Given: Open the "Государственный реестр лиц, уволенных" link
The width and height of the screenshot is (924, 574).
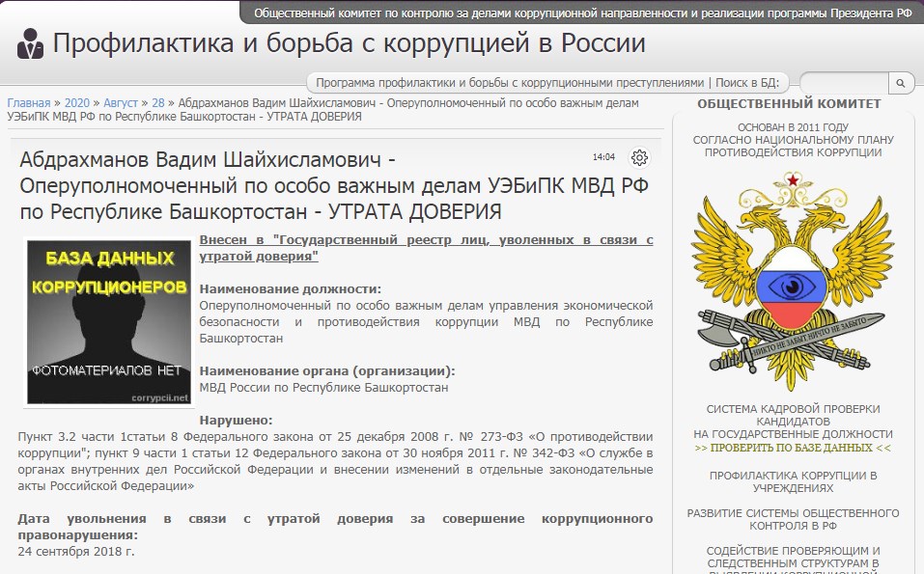Looking at the screenshot, I should coord(426,248).
